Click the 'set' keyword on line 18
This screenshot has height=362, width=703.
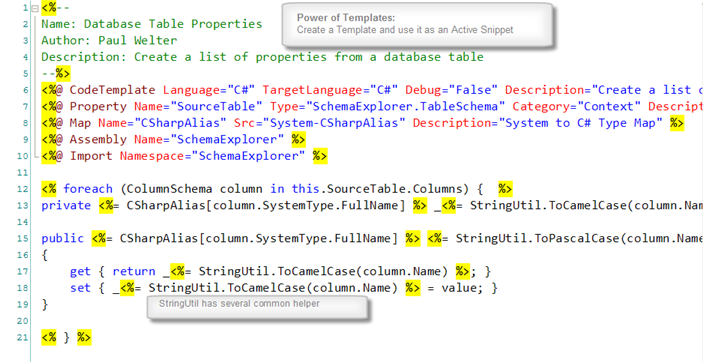click(x=80, y=288)
